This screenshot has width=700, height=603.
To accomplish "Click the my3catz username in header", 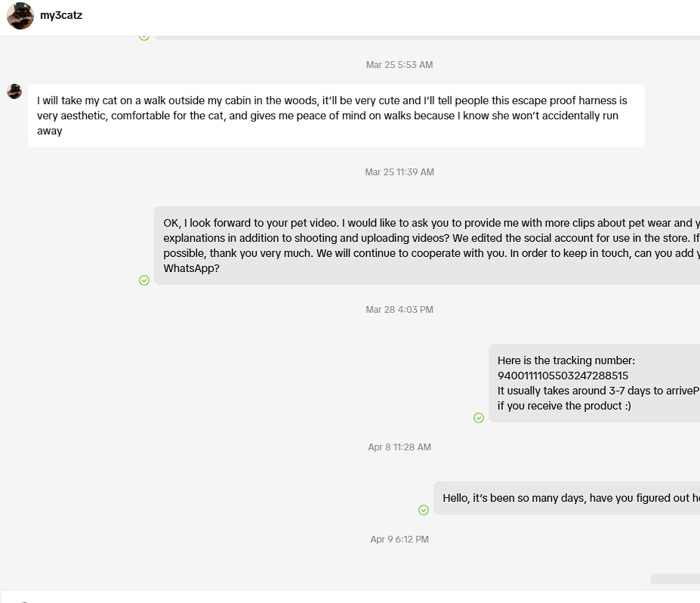I will 61,15.
